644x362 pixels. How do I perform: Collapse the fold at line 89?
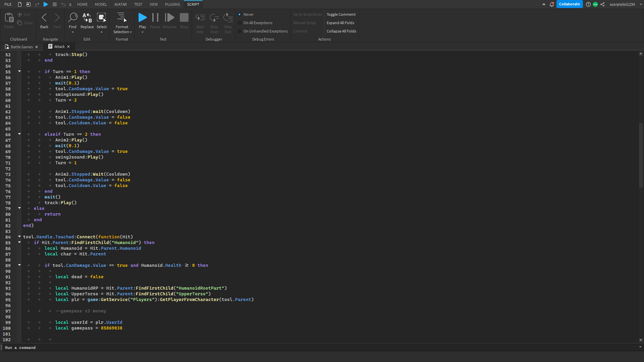(x=20, y=265)
